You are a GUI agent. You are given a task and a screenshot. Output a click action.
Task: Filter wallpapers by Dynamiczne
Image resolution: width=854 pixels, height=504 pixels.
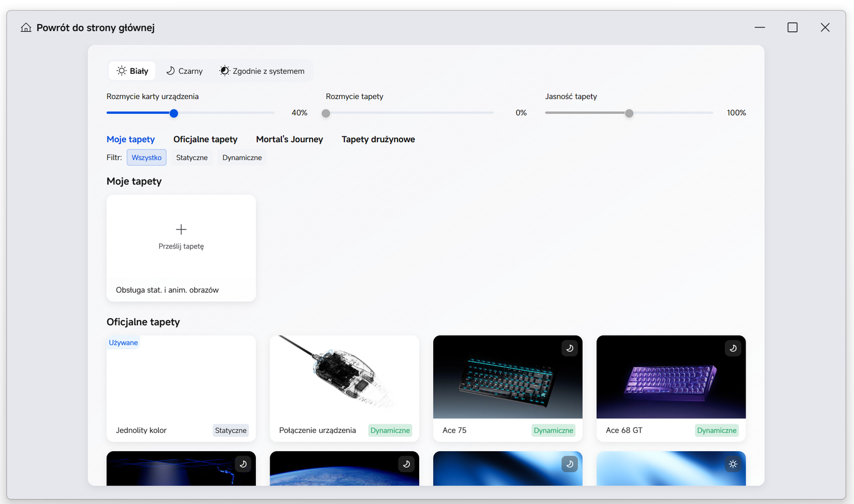click(x=242, y=158)
